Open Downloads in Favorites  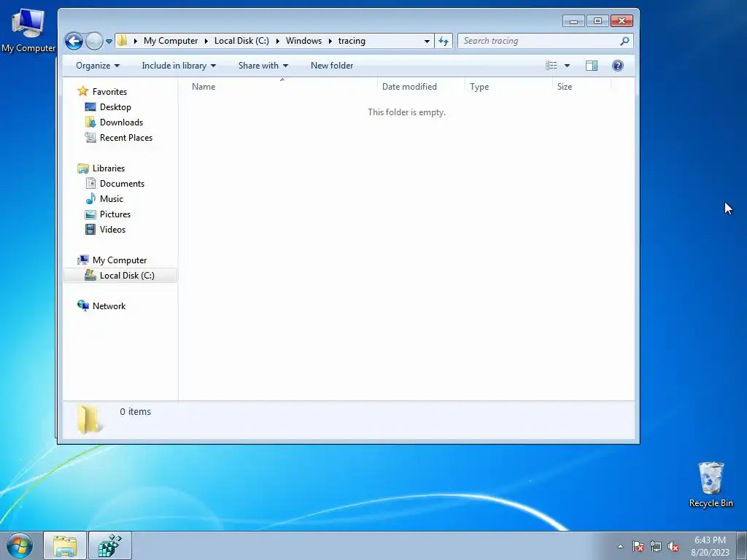[x=121, y=122]
